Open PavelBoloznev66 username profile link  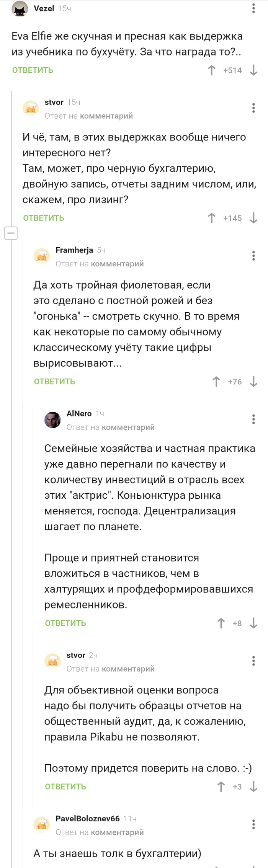88,818
